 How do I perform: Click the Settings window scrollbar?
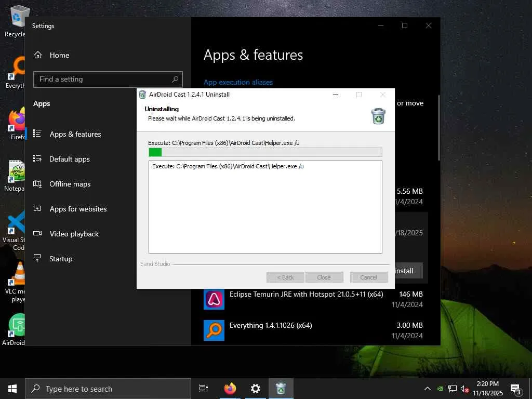(439, 128)
